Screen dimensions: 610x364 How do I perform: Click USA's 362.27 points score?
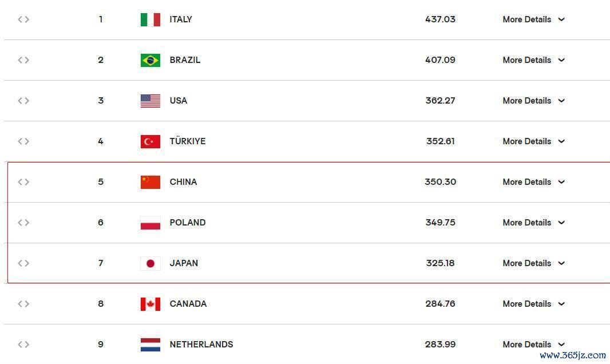[440, 101]
